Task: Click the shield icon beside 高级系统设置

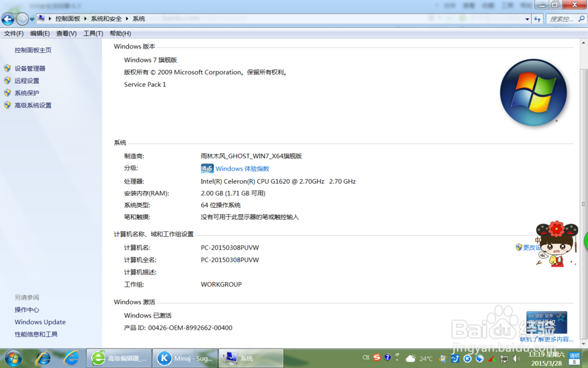Action: [x=7, y=105]
